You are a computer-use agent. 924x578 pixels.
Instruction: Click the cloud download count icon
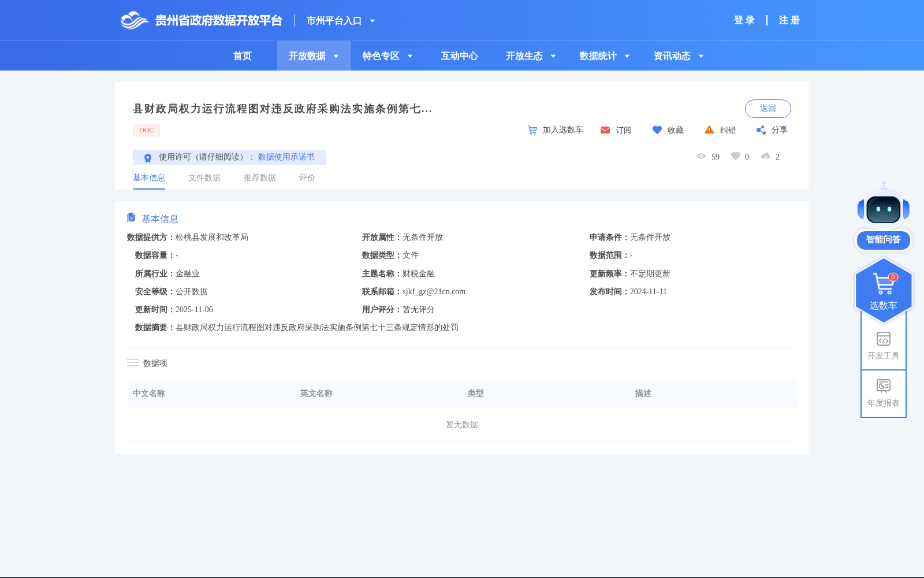pos(766,156)
